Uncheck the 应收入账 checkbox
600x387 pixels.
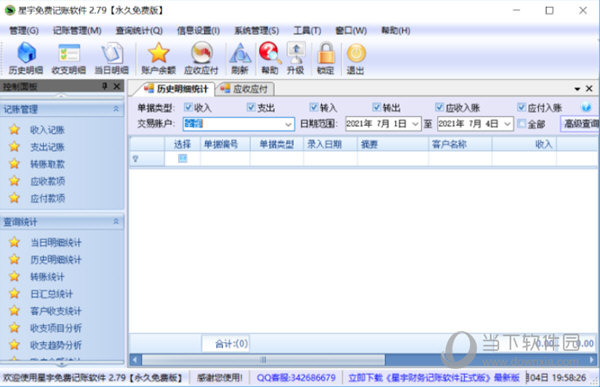439,107
